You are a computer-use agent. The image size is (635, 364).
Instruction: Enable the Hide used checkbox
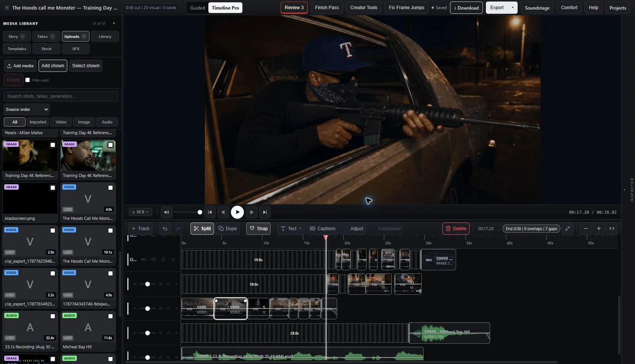click(x=27, y=80)
